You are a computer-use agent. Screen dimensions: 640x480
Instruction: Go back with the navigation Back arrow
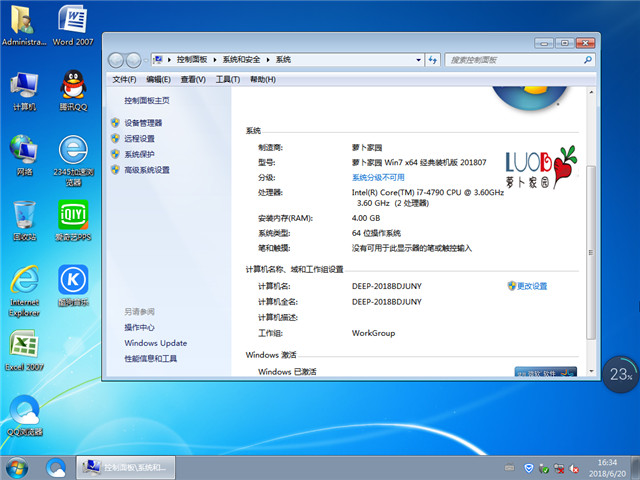coord(116,60)
